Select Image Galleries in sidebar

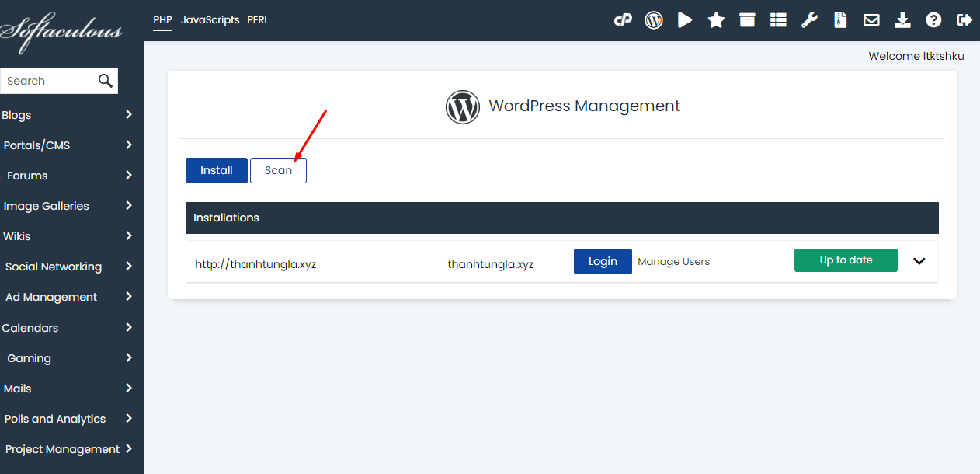pyautogui.click(x=46, y=206)
